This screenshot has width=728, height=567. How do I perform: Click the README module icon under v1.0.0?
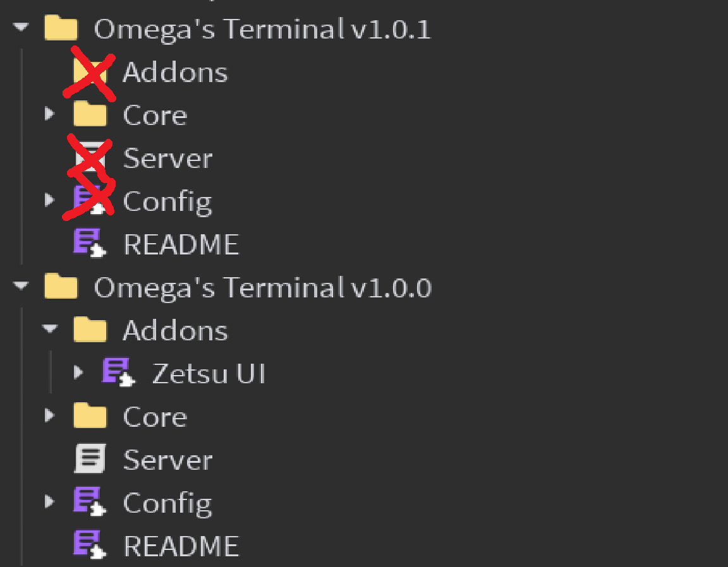point(89,546)
